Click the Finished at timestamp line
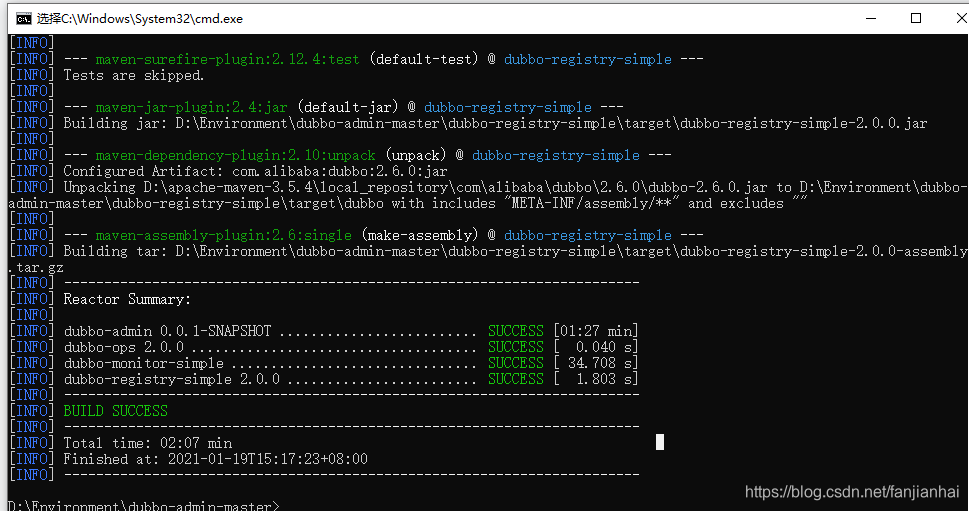 coord(215,459)
